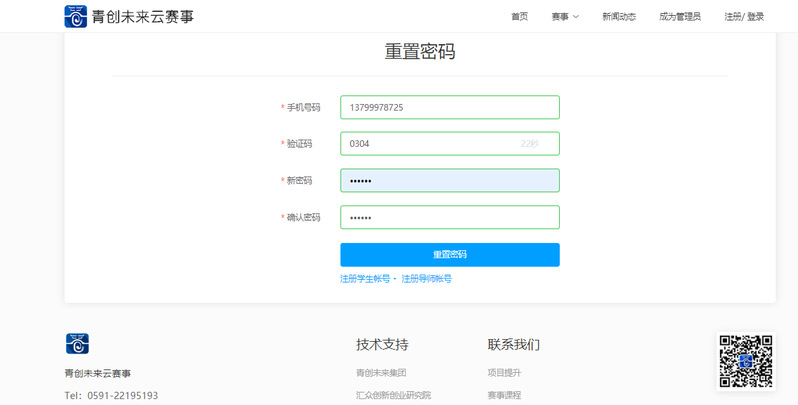798x405 pixels.
Task: Open the 新闻动态 page
Action: [x=619, y=17]
